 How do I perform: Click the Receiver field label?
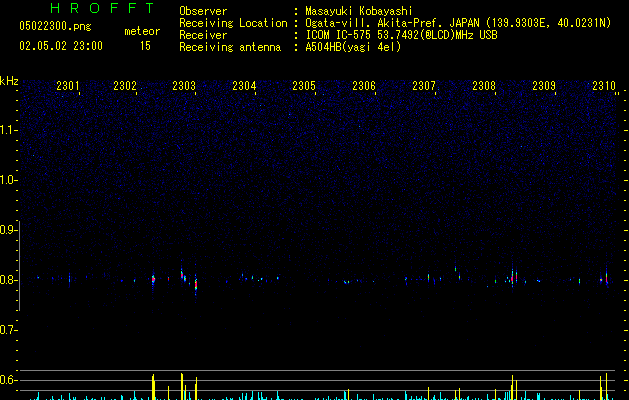click(x=203, y=35)
